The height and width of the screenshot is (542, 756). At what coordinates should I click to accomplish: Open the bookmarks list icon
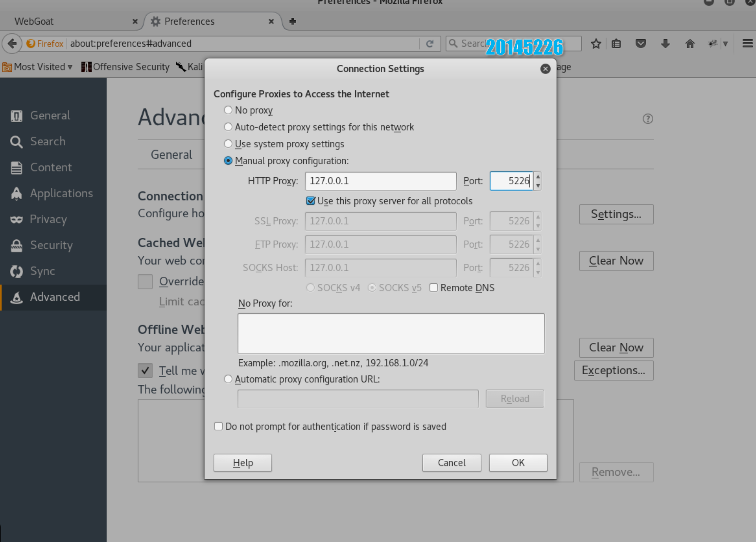tap(616, 44)
